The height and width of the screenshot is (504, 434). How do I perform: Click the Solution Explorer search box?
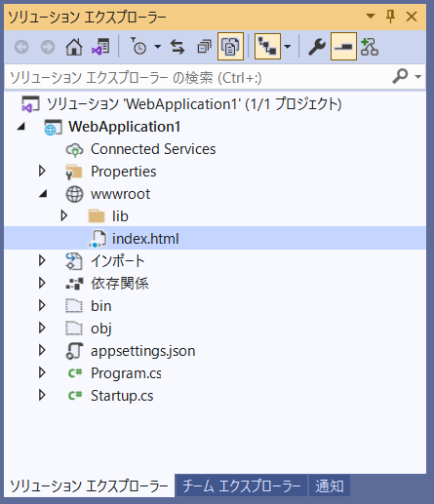point(198,78)
